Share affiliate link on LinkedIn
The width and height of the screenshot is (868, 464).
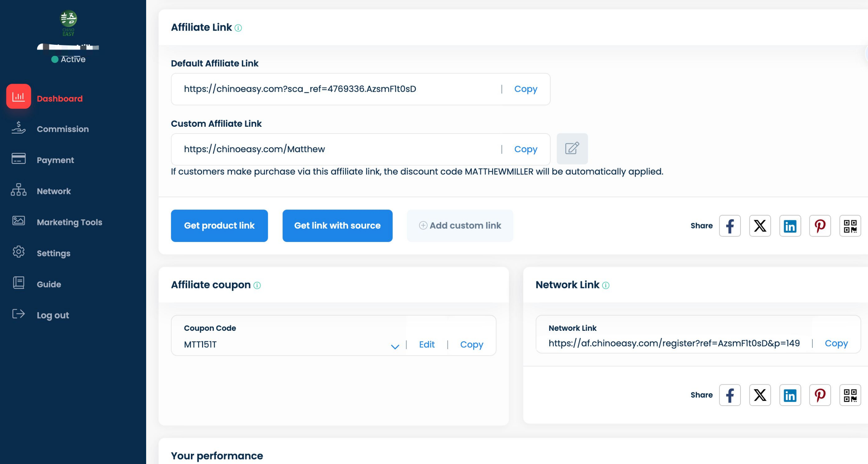pos(790,226)
